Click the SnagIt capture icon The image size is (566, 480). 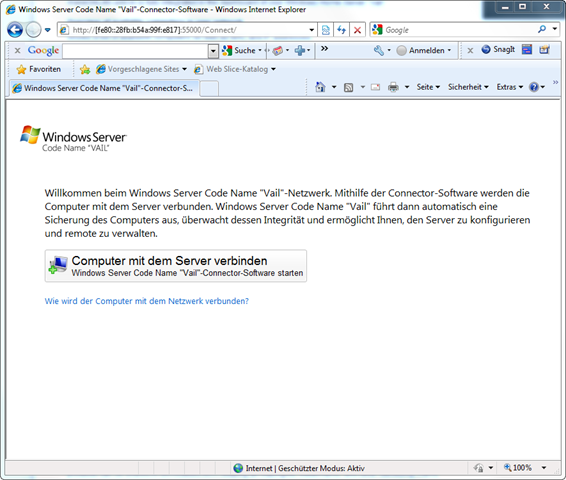pyautogui.click(x=498, y=49)
